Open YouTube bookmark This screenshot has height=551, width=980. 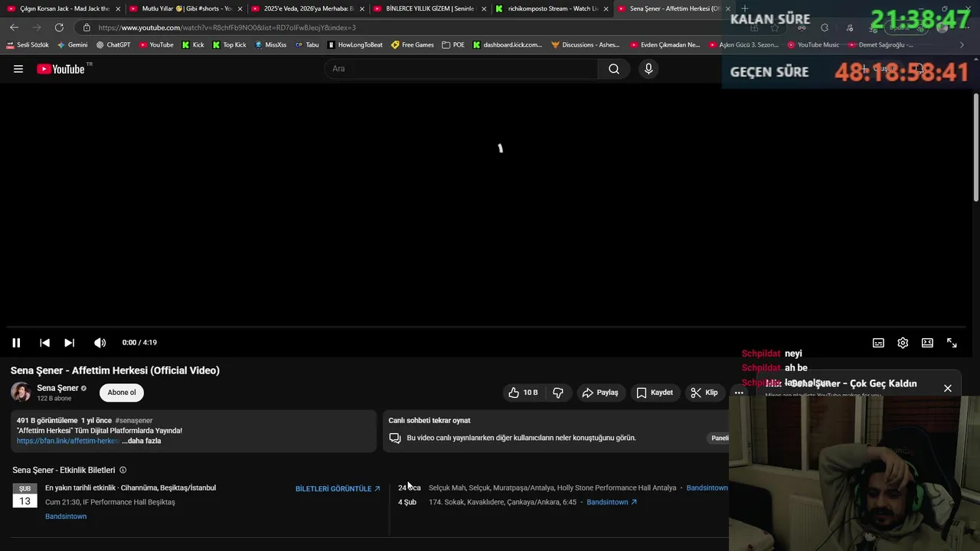pyautogui.click(x=156, y=45)
